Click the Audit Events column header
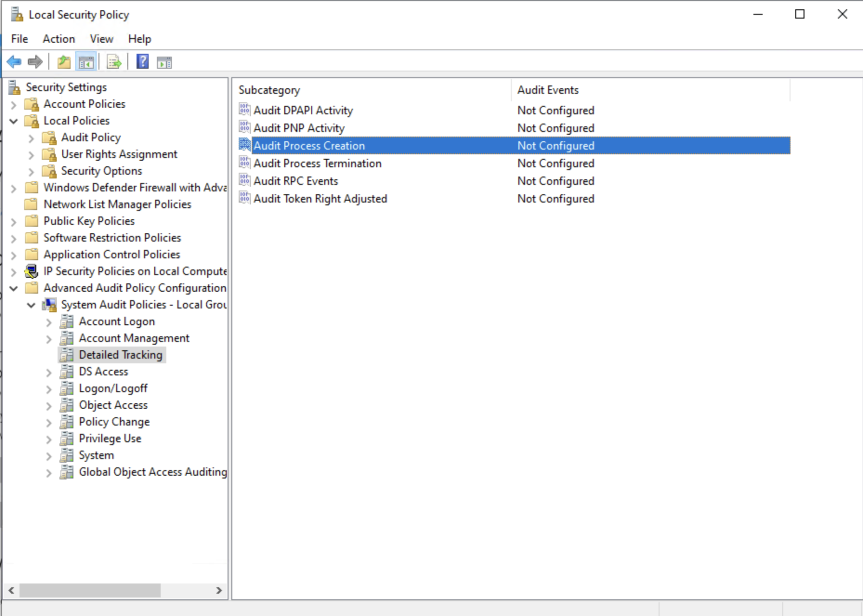Viewport: 863px width, 616px height. coord(548,90)
